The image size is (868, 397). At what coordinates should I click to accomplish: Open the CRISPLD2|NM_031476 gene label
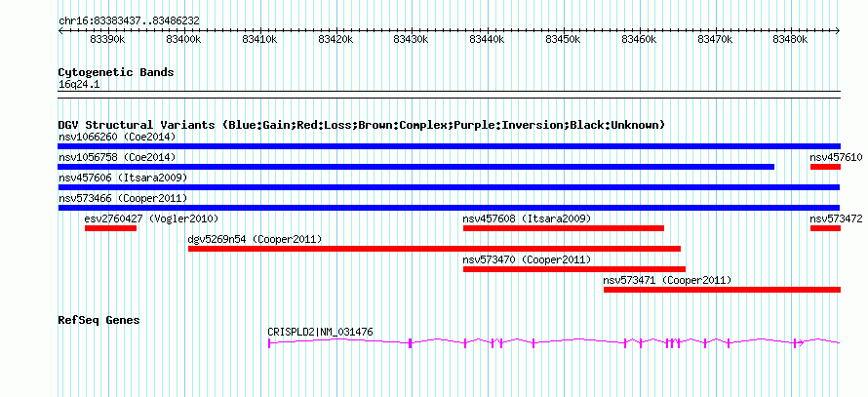[x=321, y=332]
